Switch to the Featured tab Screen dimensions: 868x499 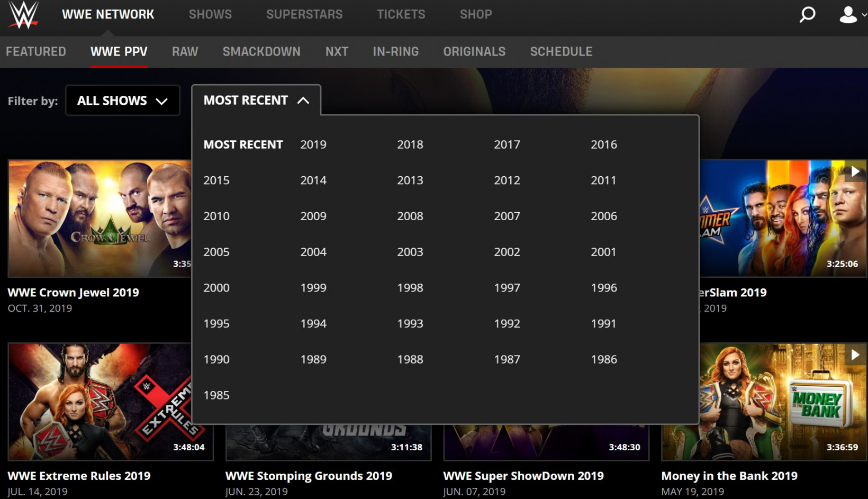[x=36, y=52]
